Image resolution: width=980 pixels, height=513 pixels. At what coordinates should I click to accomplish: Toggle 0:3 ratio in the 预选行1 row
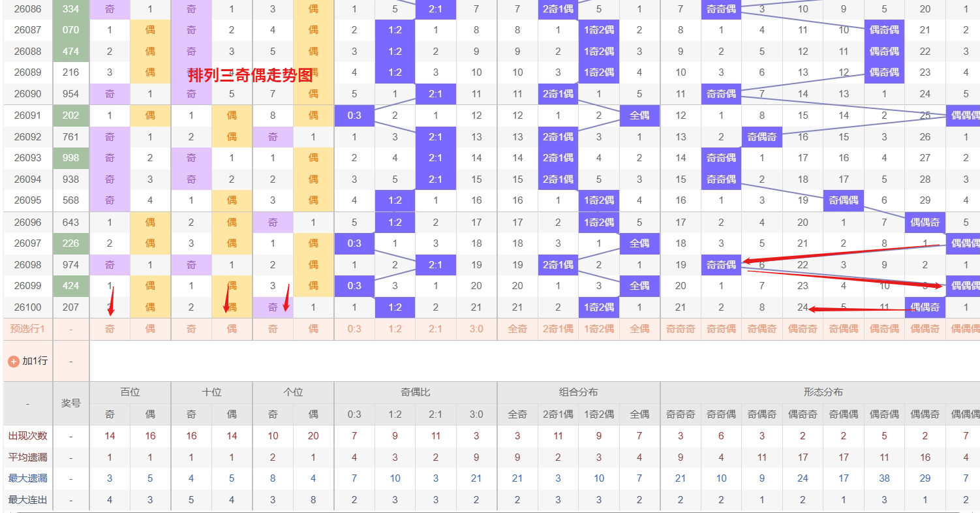[354, 329]
